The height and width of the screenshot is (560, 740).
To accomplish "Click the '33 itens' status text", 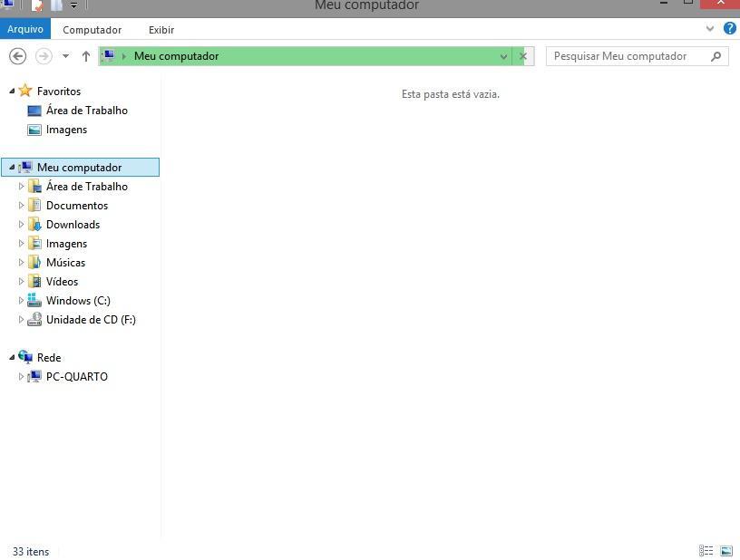I will coord(31,552).
